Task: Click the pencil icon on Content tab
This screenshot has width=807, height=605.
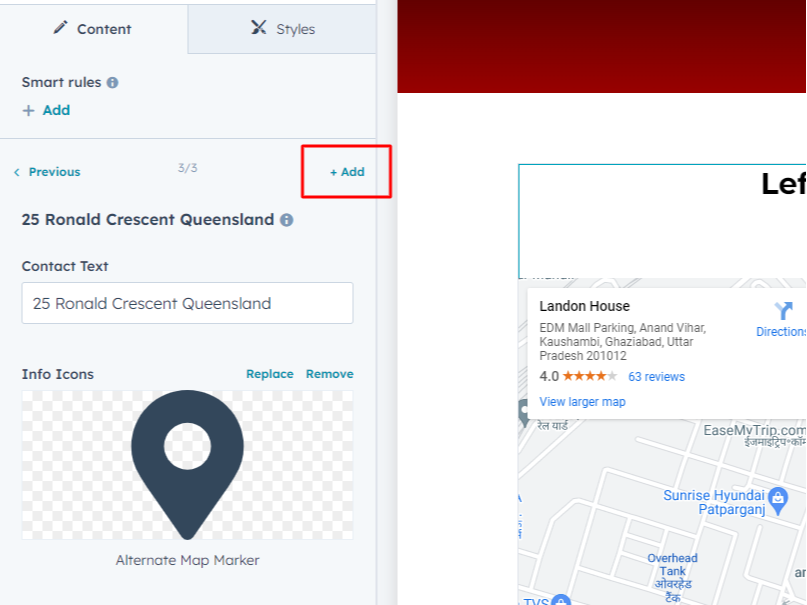Action: pyautogui.click(x=60, y=27)
